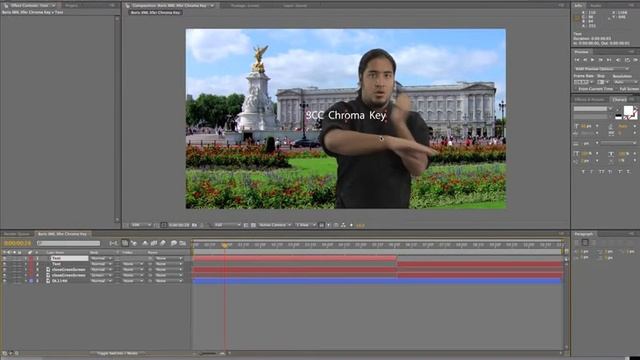Screen dimensions: 640x360
Task: Open the composition mini-flowchart in timeline
Action: pos(113,243)
